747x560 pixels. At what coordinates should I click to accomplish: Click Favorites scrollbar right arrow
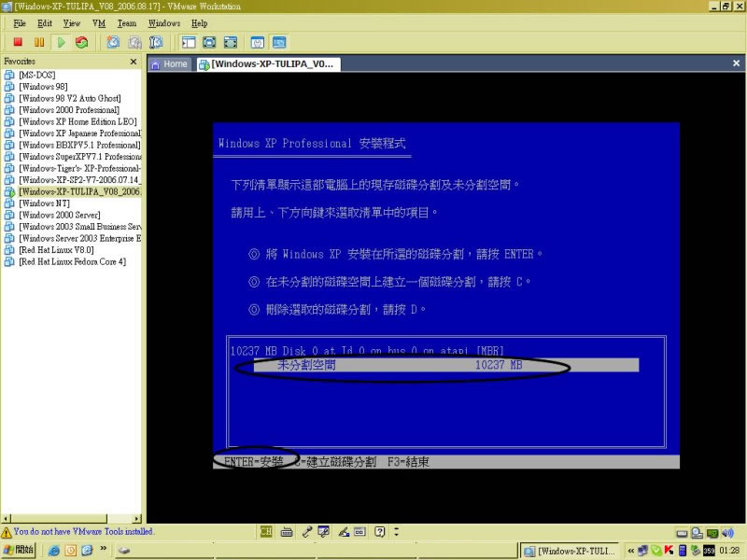pos(137,519)
